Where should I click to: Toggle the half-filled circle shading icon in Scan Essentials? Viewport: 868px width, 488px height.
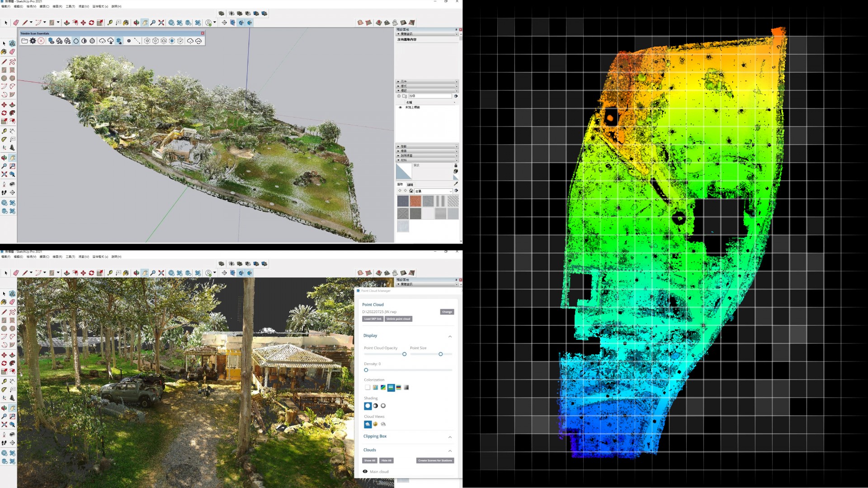84,41
